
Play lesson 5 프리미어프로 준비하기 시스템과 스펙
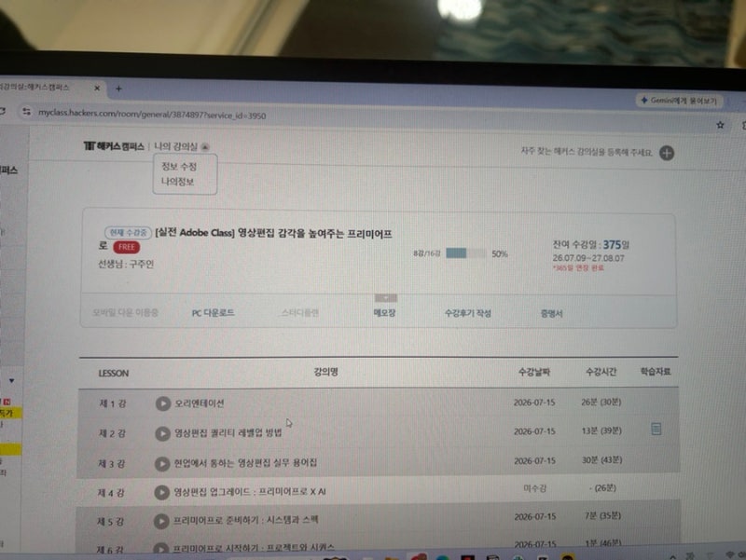tap(161, 521)
